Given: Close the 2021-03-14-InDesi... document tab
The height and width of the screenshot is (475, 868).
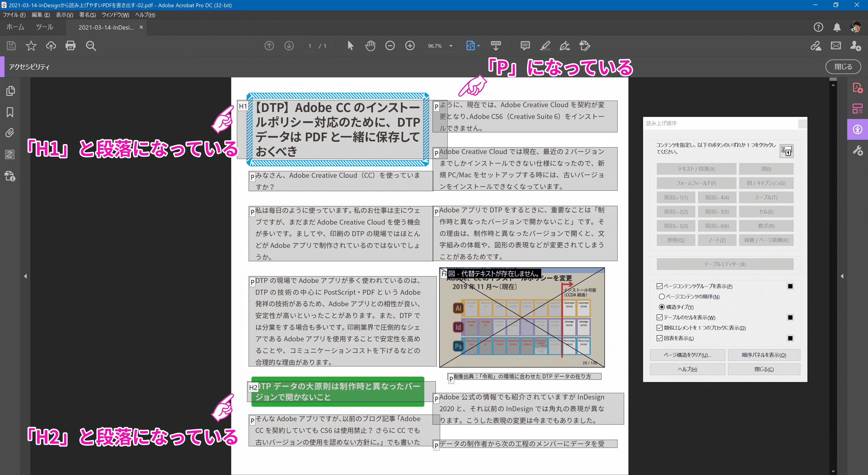Looking at the screenshot, I should [x=141, y=27].
